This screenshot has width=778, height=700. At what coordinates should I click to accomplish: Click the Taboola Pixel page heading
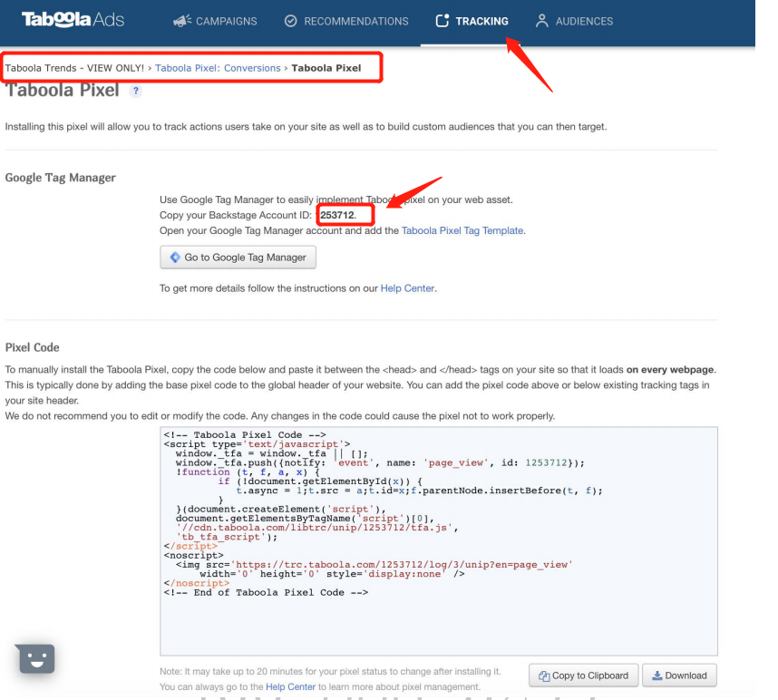pyautogui.click(x=63, y=91)
